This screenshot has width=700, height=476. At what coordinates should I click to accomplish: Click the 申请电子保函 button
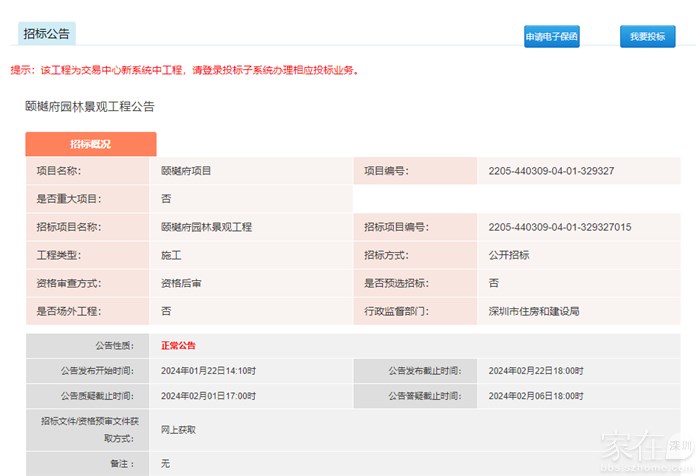click(552, 37)
